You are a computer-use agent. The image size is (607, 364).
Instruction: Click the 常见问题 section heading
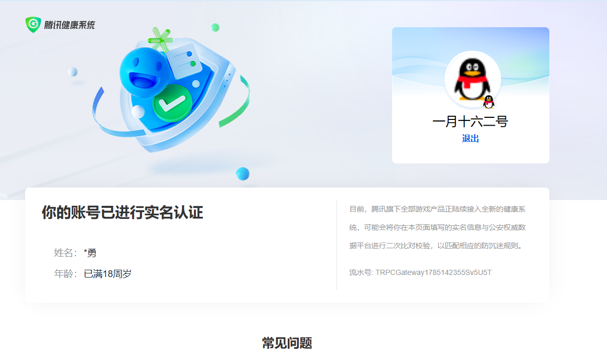point(287,343)
